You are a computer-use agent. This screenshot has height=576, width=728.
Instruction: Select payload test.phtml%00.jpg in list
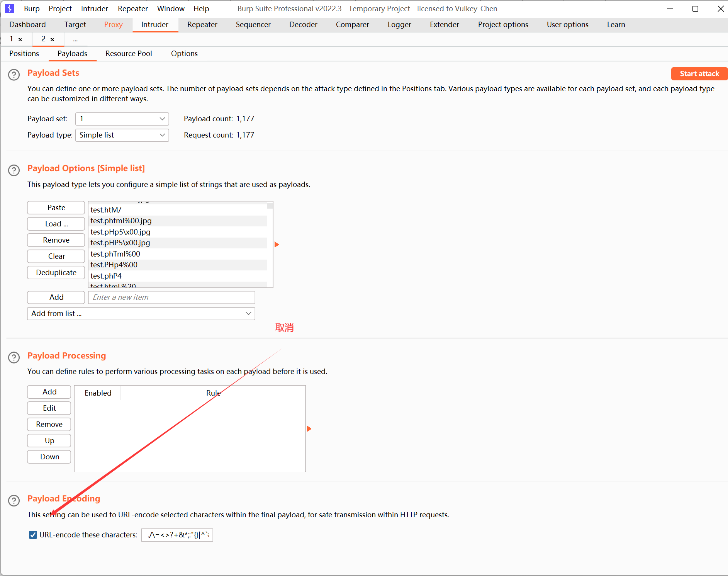178,221
